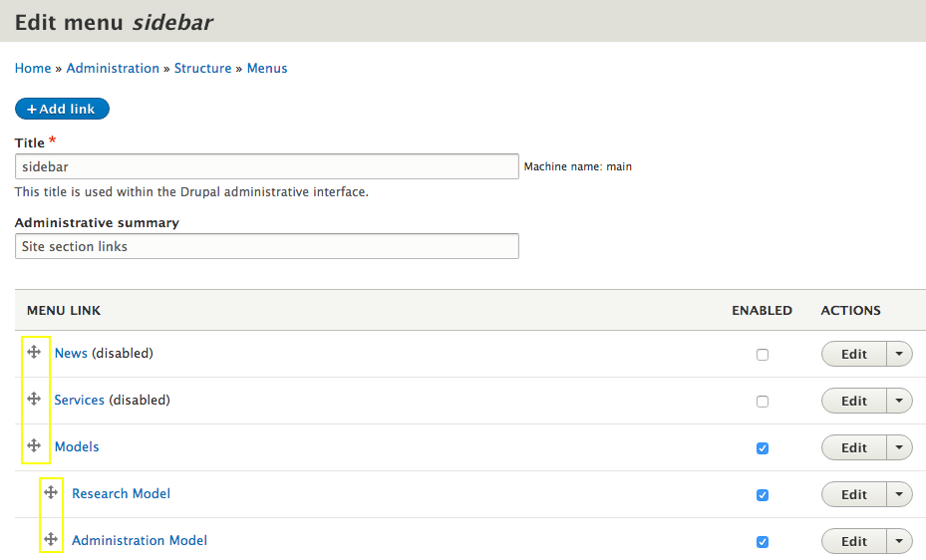Click the drag handle for Services row
The height and width of the screenshot is (560, 926).
[x=34, y=399]
